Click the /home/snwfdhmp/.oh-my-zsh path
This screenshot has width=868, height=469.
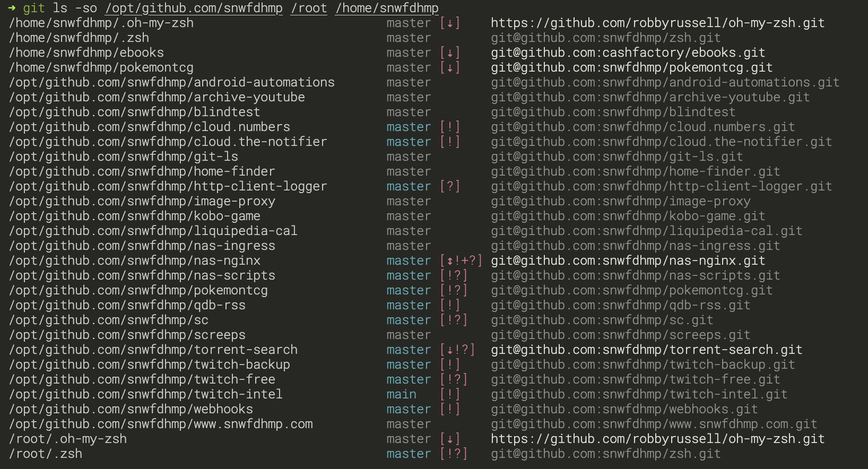tap(101, 23)
